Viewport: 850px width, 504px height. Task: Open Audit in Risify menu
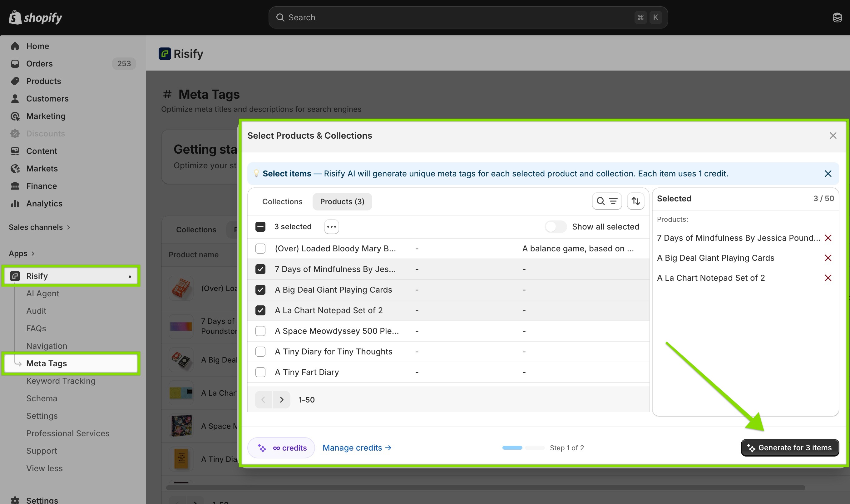pyautogui.click(x=36, y=311)
